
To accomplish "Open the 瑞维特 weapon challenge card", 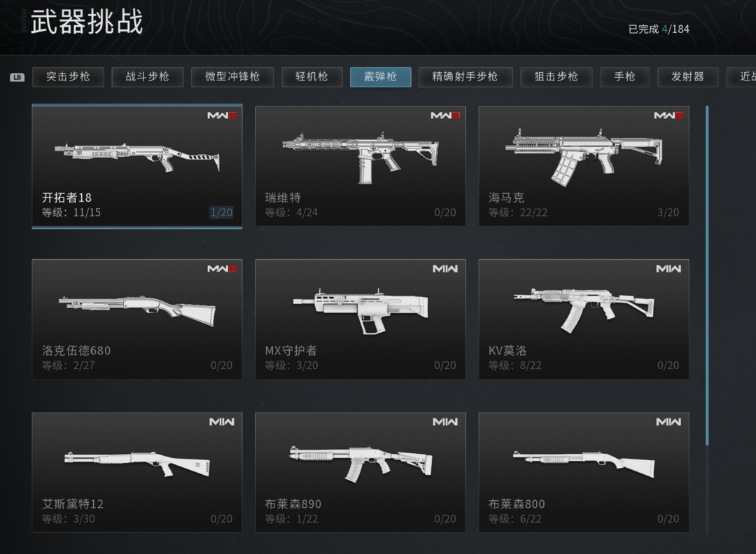I will coord(360,165).
